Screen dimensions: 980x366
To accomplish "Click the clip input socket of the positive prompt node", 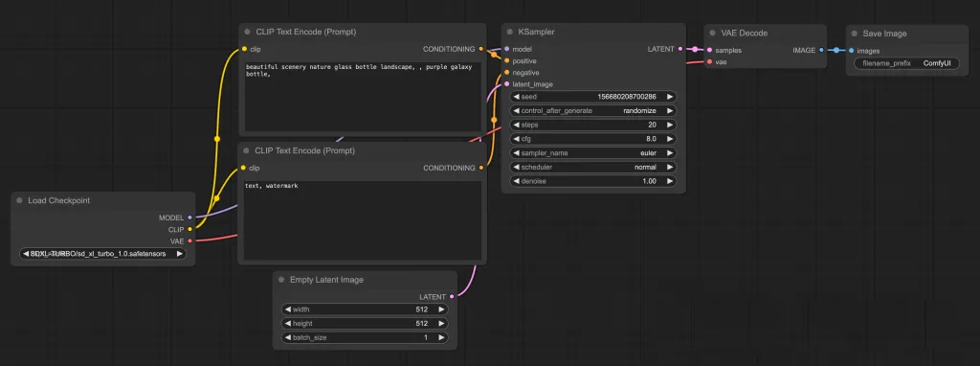I will (244, 49).
